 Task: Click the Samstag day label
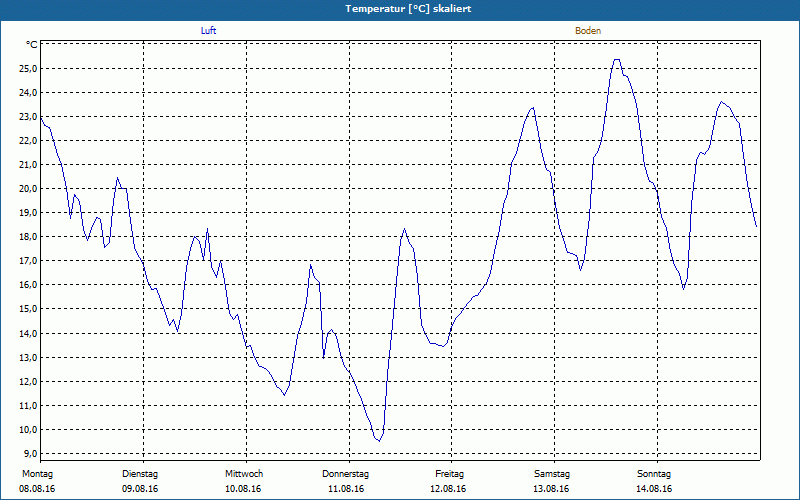tap(552, 474)
